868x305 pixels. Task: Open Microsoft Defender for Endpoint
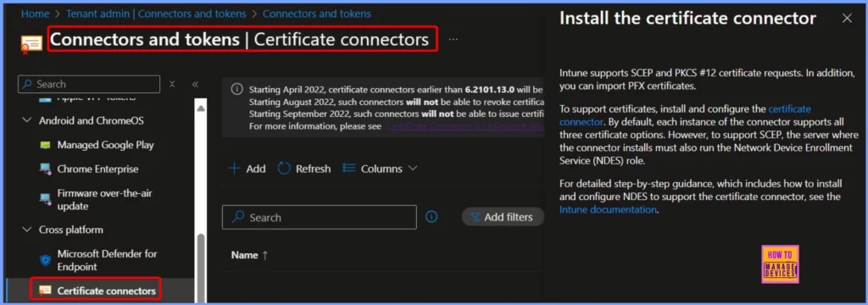107,260
